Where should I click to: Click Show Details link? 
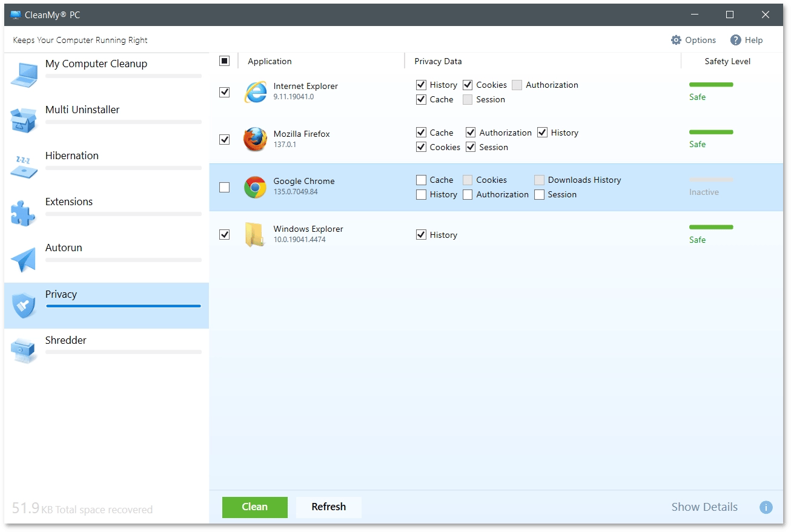tap(704, 507)
